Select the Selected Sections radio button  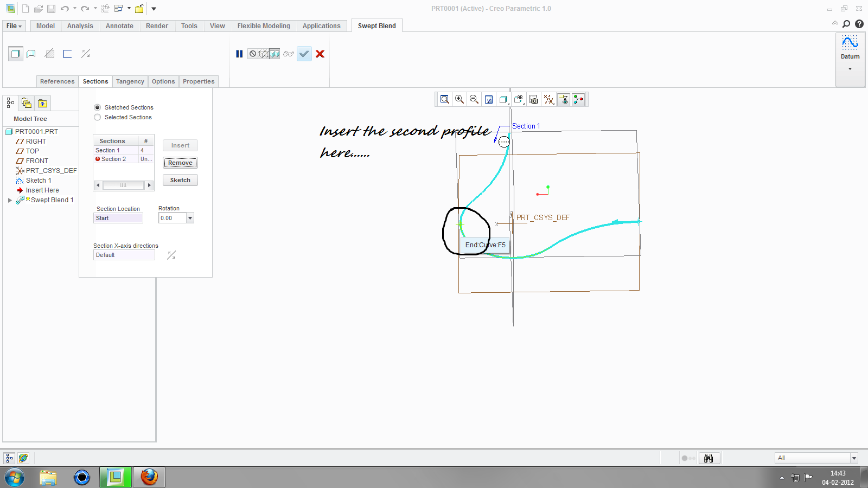98,117
